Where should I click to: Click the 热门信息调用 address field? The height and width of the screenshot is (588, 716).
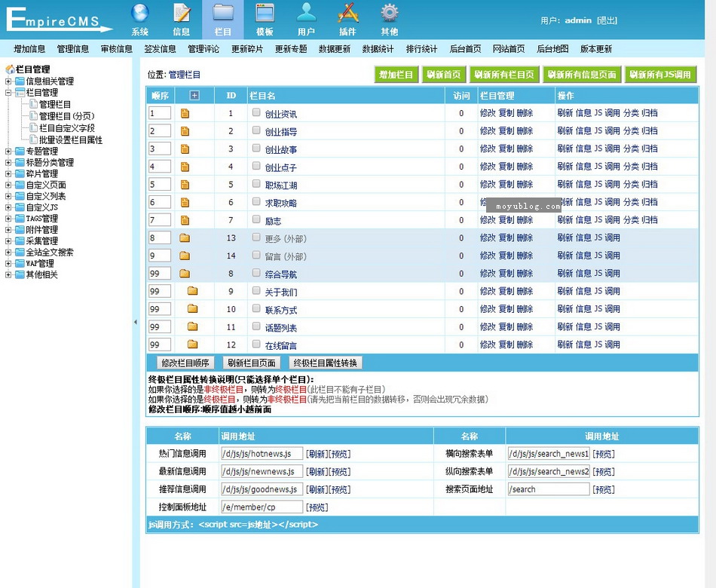pos(262,454)
